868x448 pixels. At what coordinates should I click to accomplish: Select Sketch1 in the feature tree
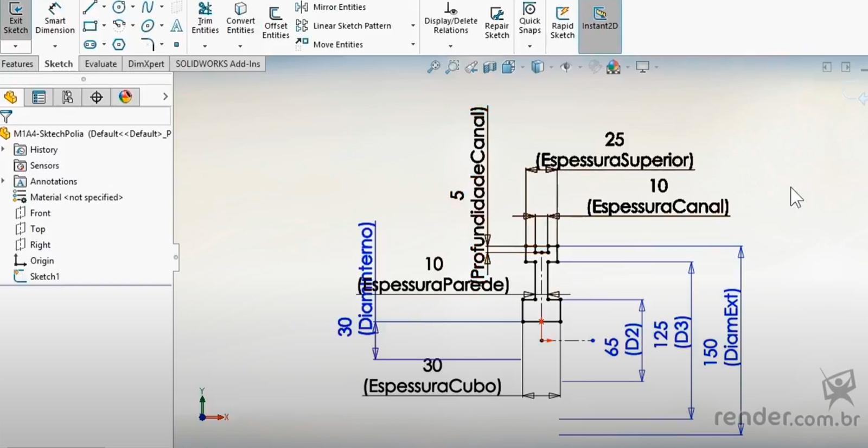tap(44, 276)
